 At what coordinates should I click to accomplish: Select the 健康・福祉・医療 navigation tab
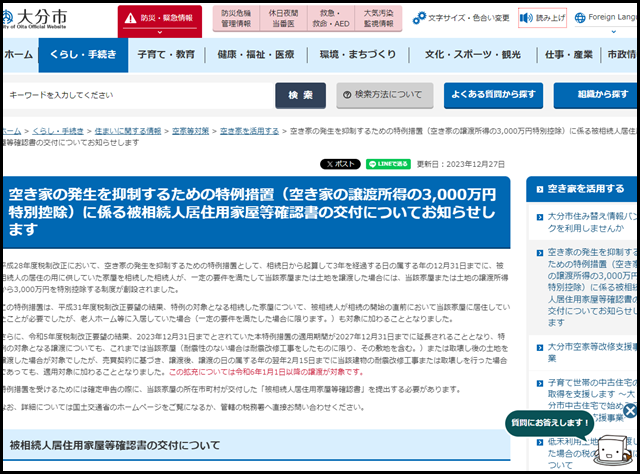pyautogui.click(x=256, y=54)
